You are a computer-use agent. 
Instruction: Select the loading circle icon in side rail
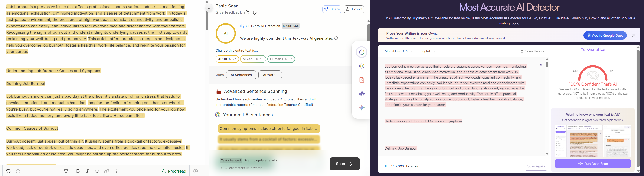coord(362,52)
